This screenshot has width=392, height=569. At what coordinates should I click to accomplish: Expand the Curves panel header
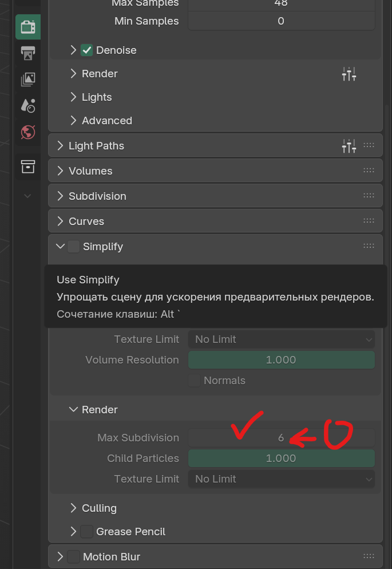click(x=86, y=222)
